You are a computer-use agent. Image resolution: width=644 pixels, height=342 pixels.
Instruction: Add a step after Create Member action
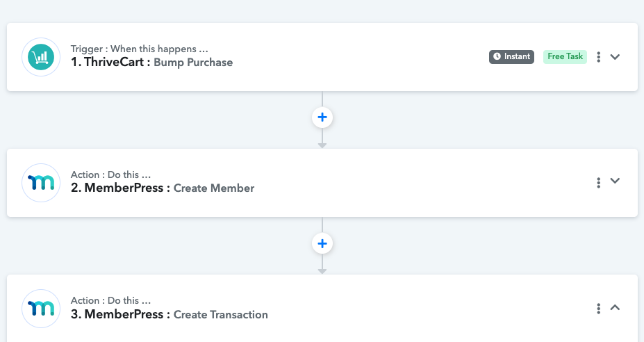coord(322,243)
